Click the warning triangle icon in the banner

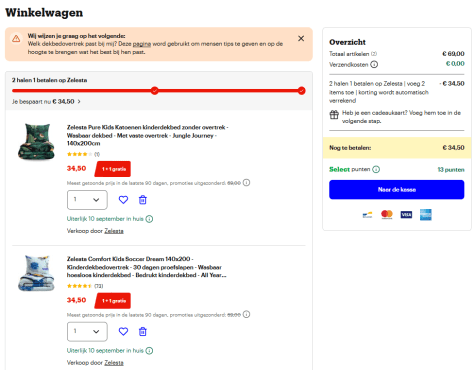(x=16, y=38)
